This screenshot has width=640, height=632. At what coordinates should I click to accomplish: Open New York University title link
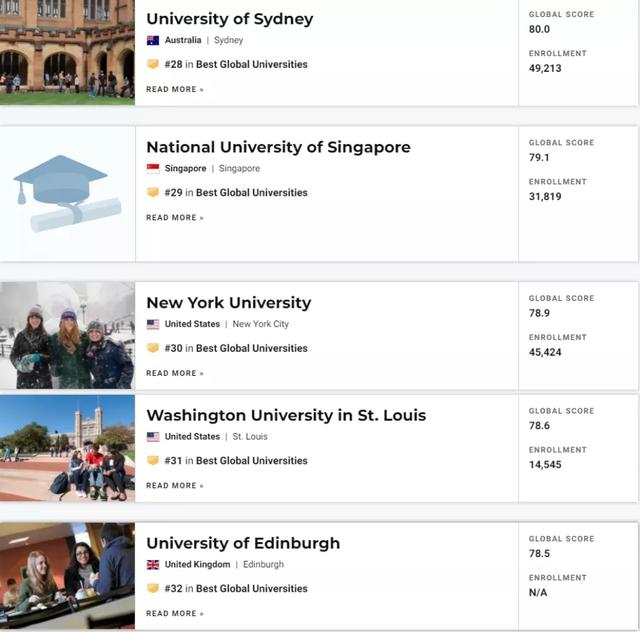(228, 303)
